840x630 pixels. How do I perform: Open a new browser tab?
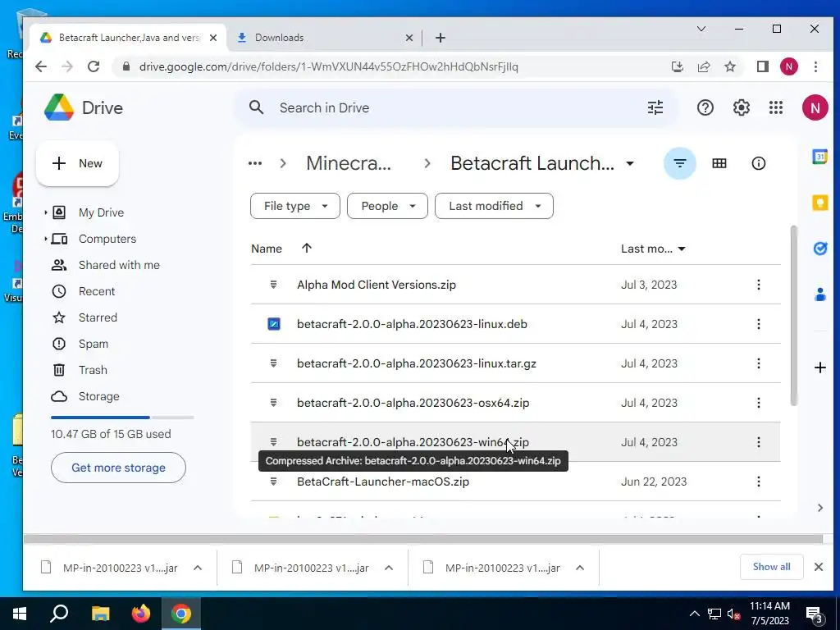(441, 38)
